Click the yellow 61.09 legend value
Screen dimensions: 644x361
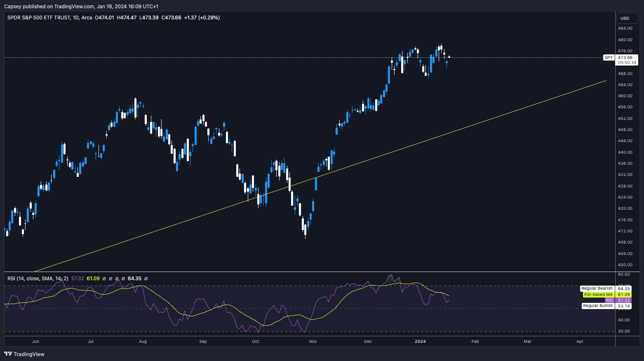[93, 279]
